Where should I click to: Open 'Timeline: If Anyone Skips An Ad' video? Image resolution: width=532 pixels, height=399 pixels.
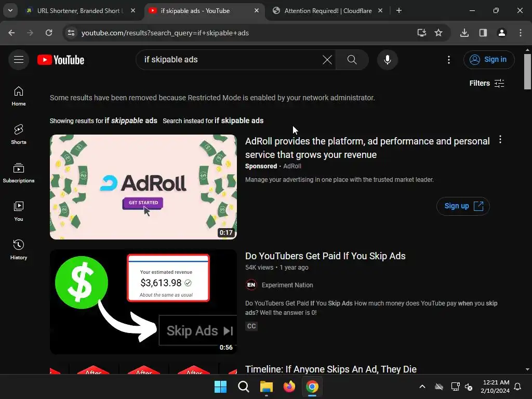click(x=331, y=369)
